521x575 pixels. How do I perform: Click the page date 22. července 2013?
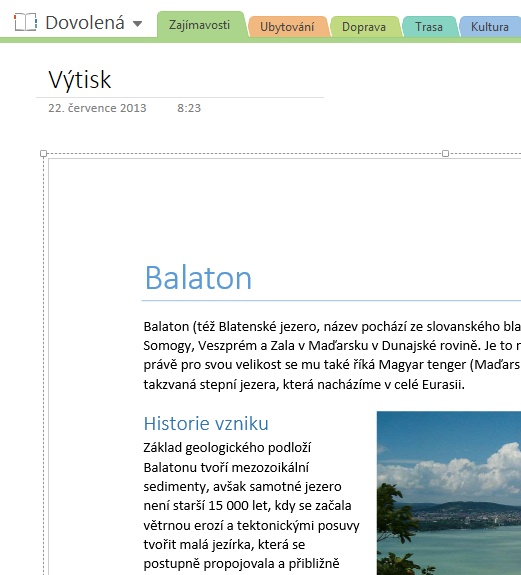(x=97, y=108)
